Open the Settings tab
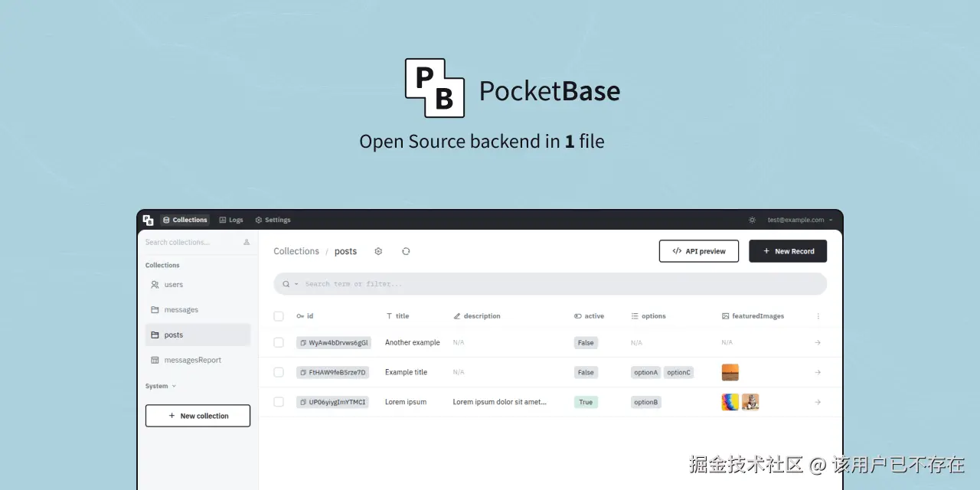The image size is (980, 490). click(273, 220)
